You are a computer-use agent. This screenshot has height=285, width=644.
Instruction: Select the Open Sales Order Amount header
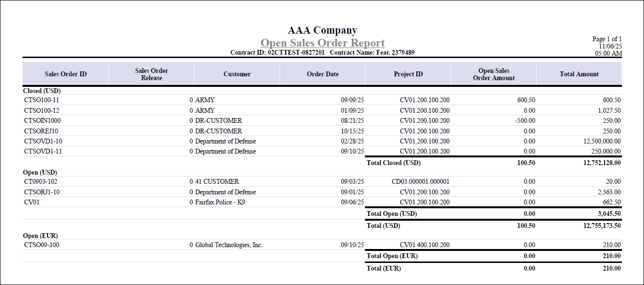click(x=494, y=74)
